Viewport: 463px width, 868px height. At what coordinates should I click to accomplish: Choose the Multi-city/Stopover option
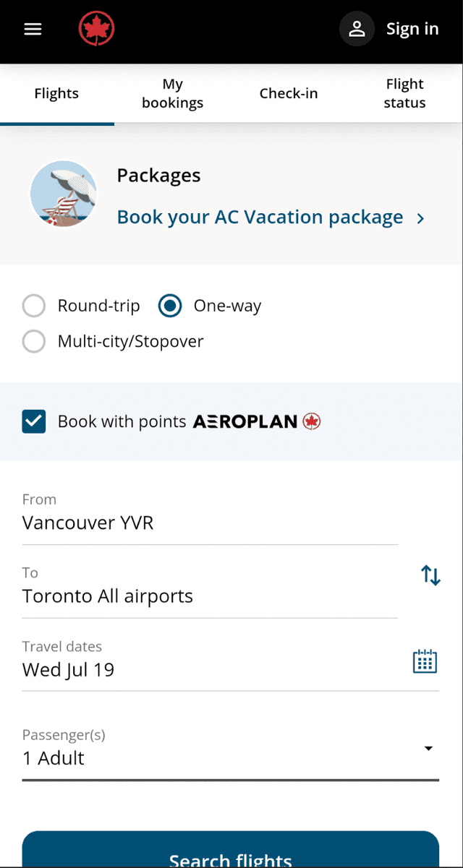coord(34,341)
